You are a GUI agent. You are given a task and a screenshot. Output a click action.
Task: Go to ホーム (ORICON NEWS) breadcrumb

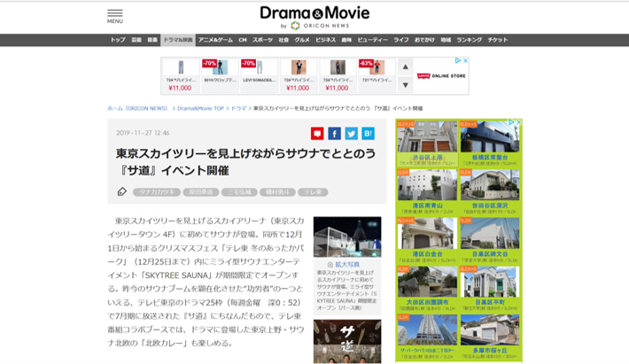point(137,109)
